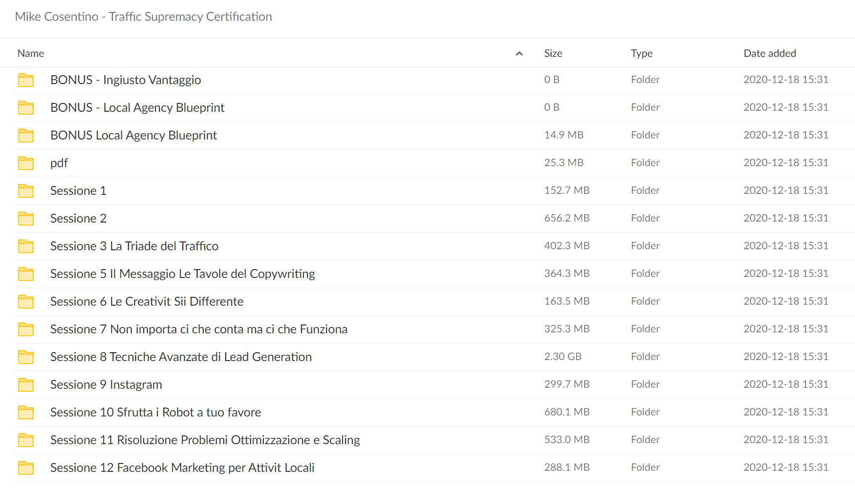
Task: Click folder icon for Sessione 3 La Triade
Action: (26, 246)
